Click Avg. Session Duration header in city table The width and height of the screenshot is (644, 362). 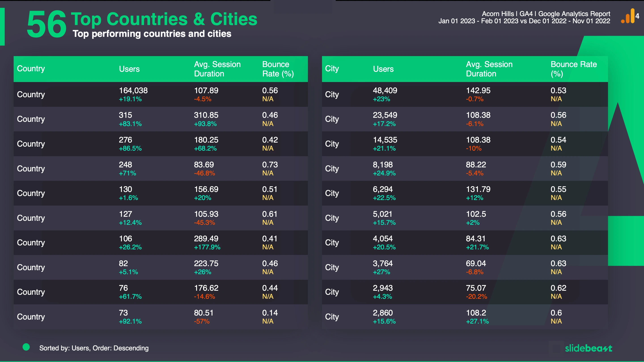point(489,69)
